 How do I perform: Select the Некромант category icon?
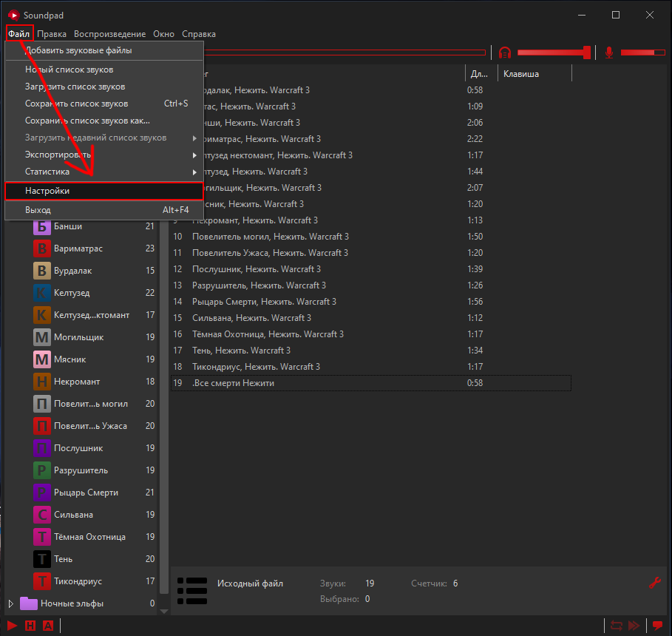point(42,382)
